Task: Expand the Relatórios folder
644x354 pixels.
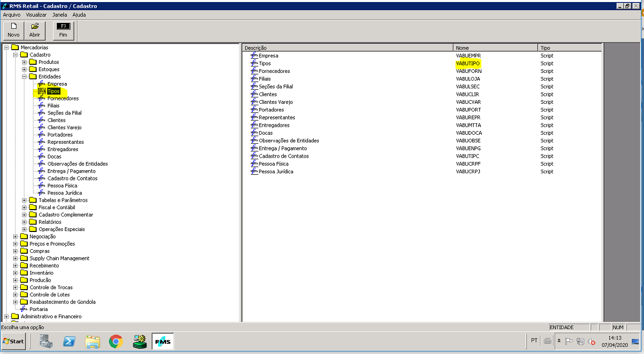Action: click(24, 222)
